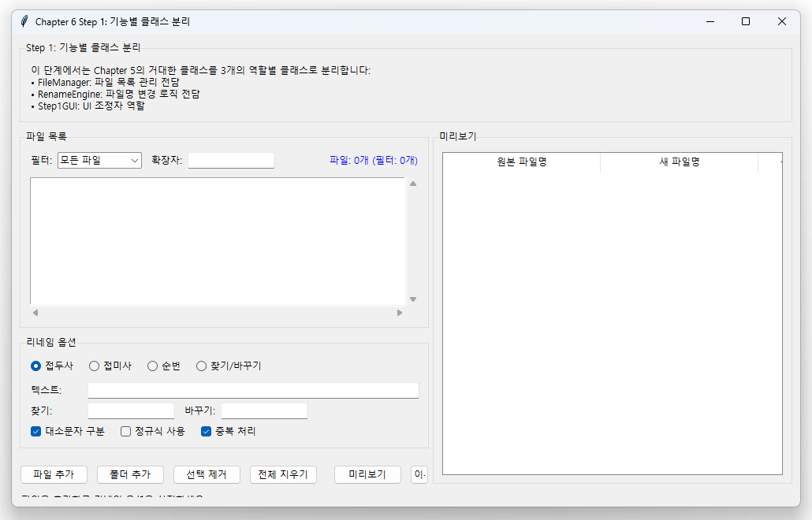Click inside the 확장자 input field
The width and height of the screenshot is (812, 520).
pyautogui.click(x=231, y=160)
